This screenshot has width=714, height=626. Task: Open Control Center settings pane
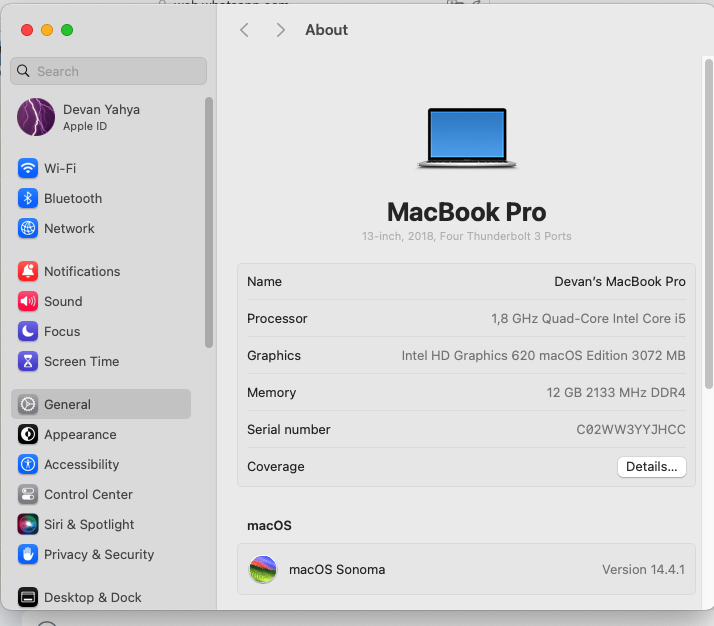pyautogui.click(x=88, y=494)
